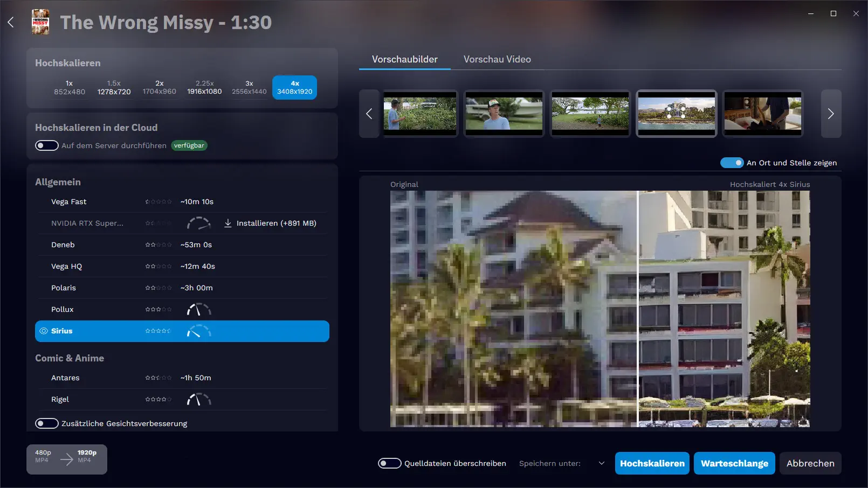868x488 pixels.
Task: Switch to the Vorschau Video tab
Action: [497, 59]
